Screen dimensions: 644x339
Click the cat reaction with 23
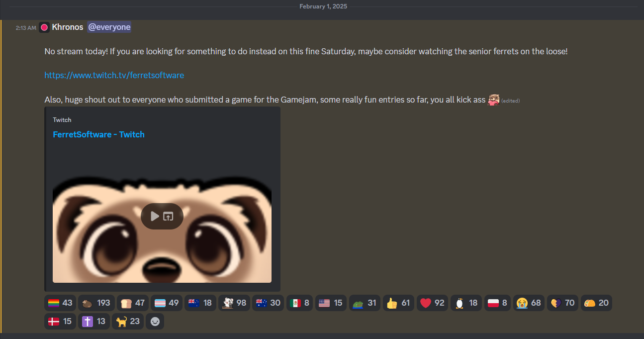click(x=128, y=322)
